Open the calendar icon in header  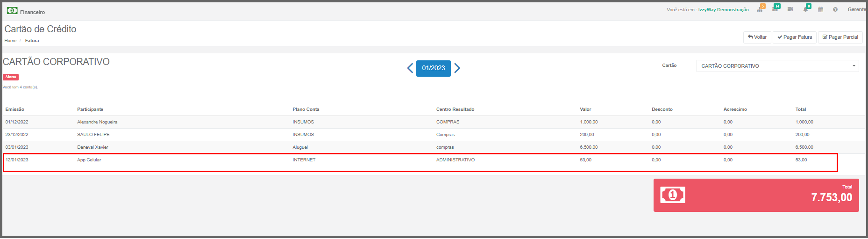(x=820, y=9)
